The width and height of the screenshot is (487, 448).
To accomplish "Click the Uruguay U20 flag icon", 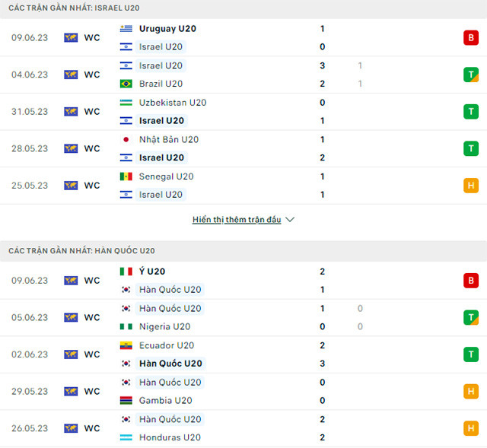I will click(126, 29).
